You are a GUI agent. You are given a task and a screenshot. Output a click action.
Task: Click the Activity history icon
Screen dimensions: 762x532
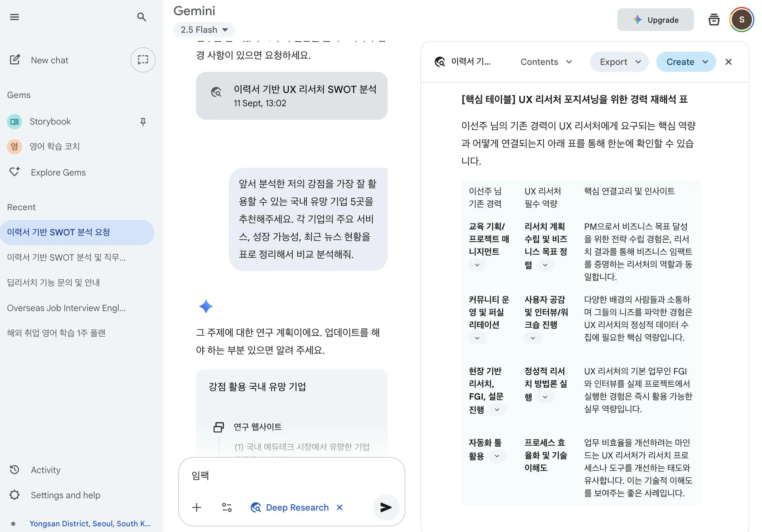(14, 470)
